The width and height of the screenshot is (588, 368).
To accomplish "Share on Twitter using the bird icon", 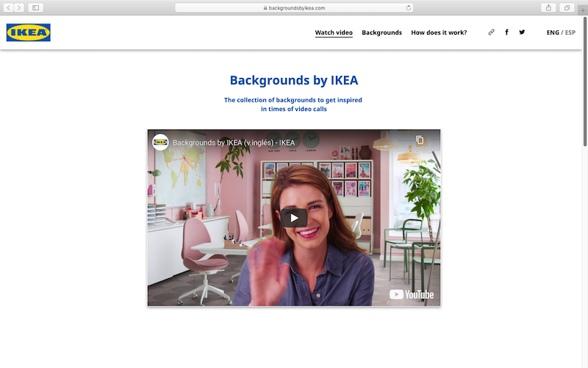I will [x=522, y=32].
